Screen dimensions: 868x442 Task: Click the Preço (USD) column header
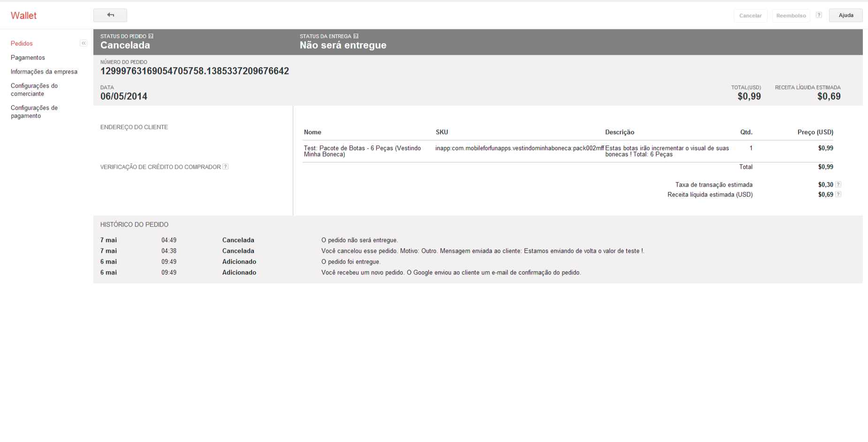(815, 132)
